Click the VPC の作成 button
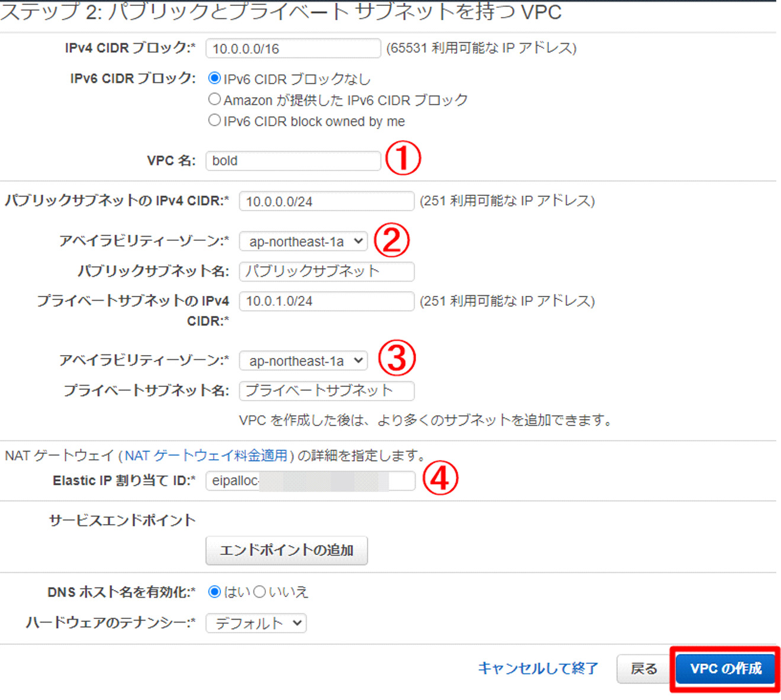 pos(725,669)
